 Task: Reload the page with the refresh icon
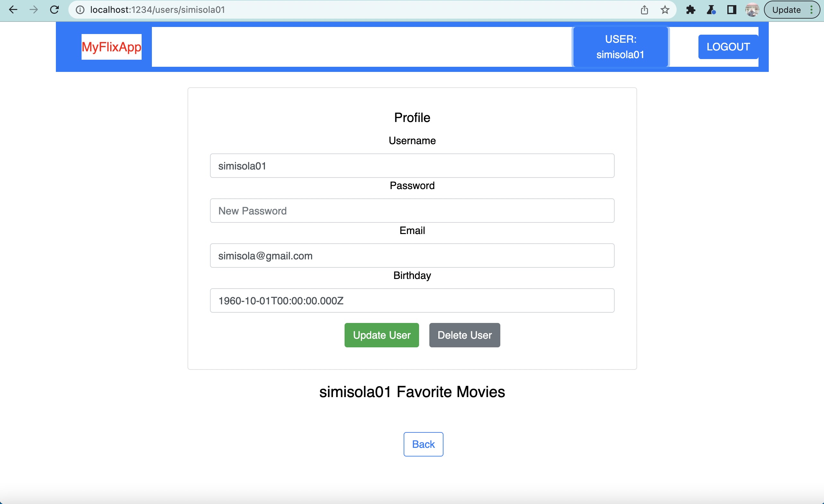click(55, 10)
